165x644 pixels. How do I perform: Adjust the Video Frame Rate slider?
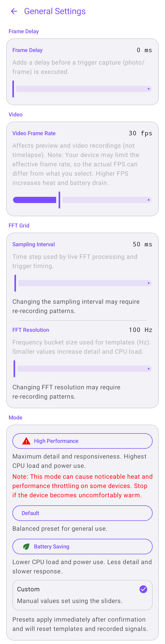coord(59,200)
